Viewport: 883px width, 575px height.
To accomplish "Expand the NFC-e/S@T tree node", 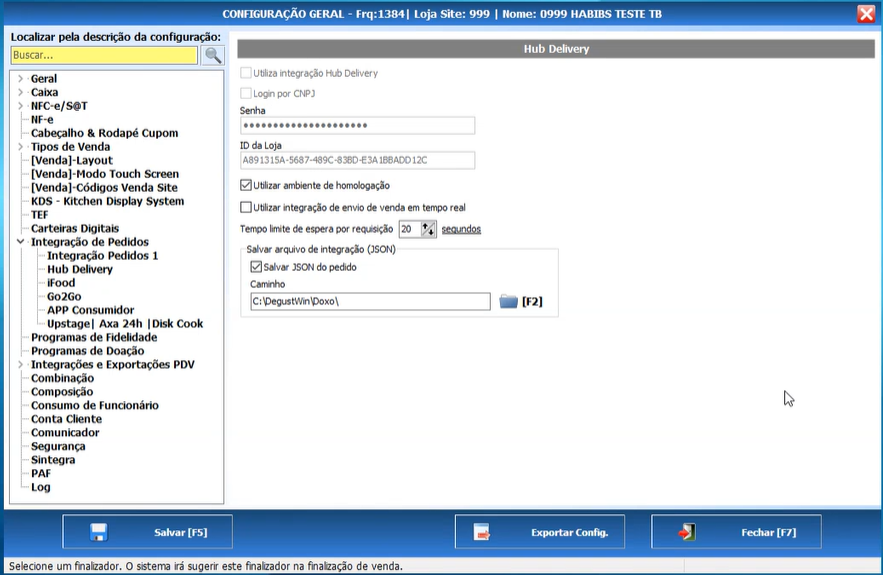I will (x=20, y=106).
